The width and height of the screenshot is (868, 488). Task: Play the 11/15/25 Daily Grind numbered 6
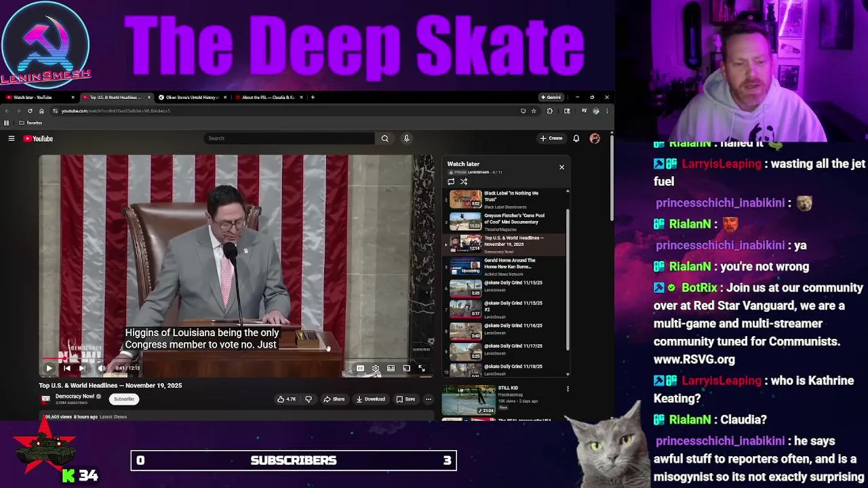[504, 288]
